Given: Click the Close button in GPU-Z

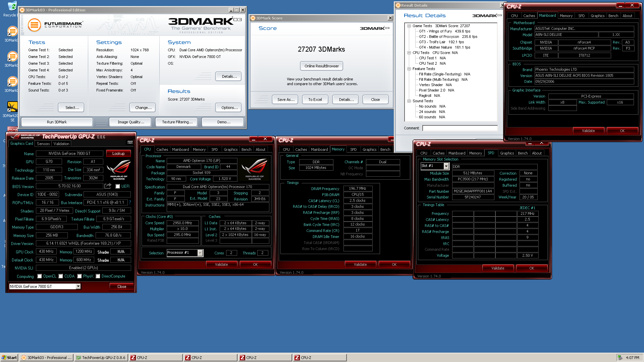Looking at the screenshot, I should pyautogui.click(x=122, y=287).
